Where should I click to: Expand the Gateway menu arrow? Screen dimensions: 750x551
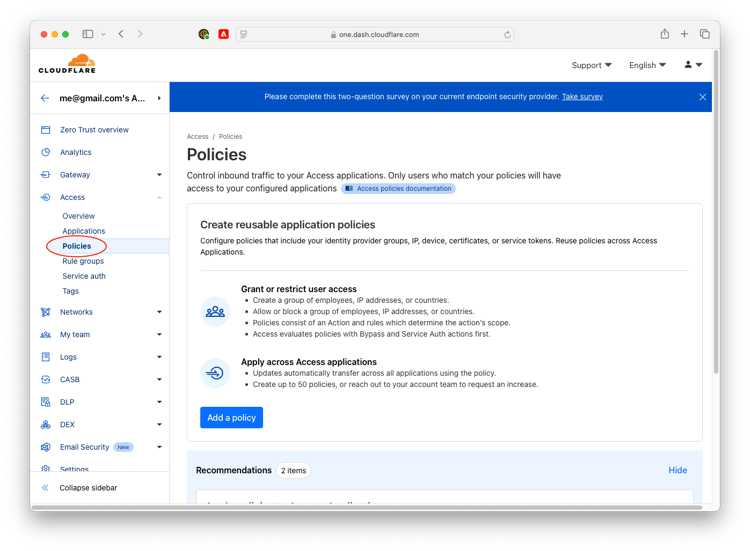[x=159, y=175]
